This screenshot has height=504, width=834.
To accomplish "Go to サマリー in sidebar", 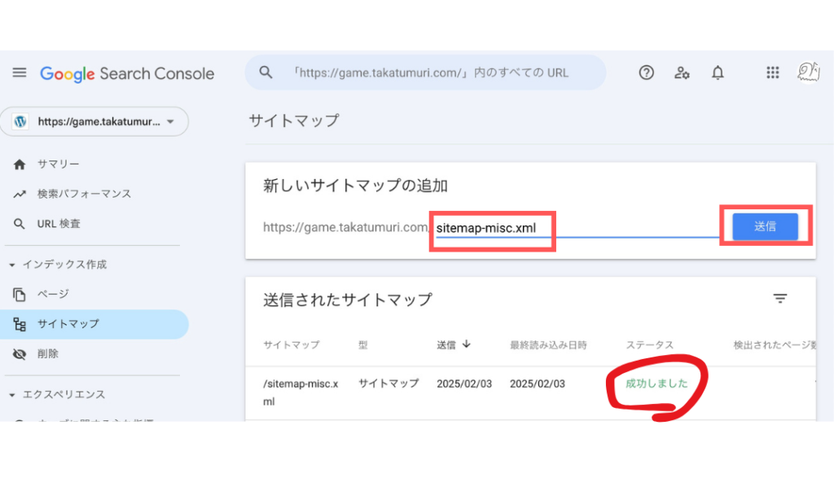I will point(58,164).
